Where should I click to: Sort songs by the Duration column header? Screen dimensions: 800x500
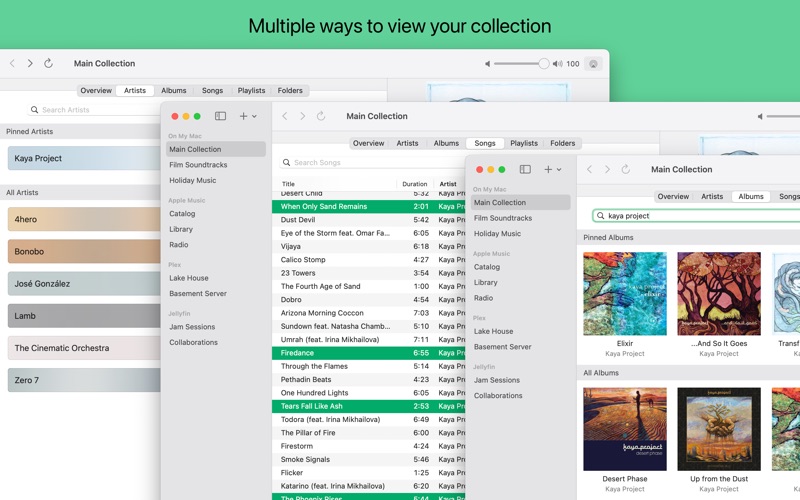(x=415, y=184)
